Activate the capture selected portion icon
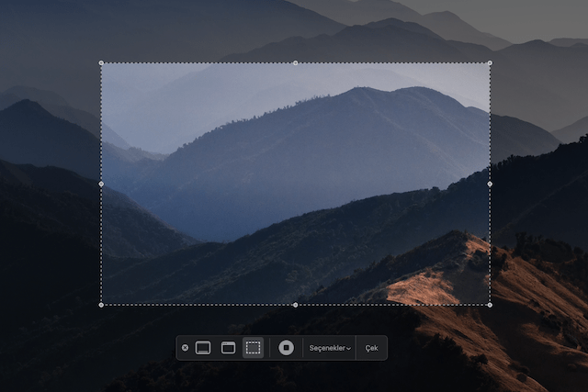The height and width of the screenshot is (392, 588). point(254,348)
